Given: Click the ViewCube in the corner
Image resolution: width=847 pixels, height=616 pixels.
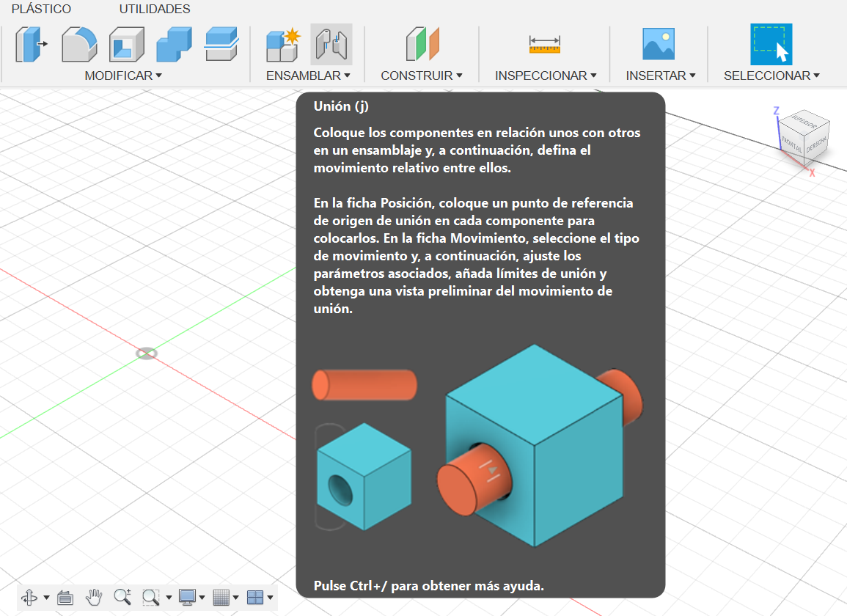Looking at the screenshot, I should pyautogui.click(x=804, y=138).
